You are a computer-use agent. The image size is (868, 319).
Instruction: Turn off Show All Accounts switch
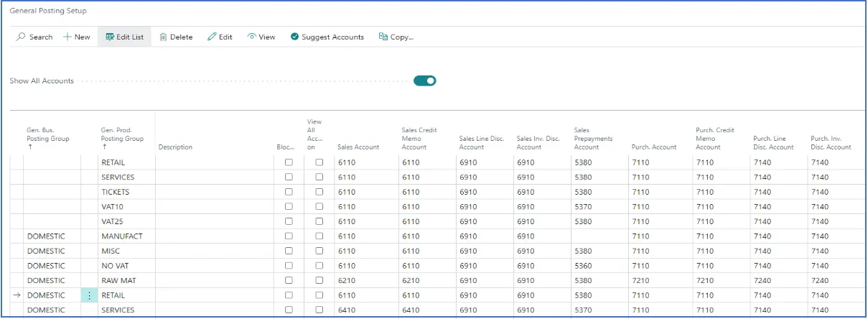click(x=425, y=80)
